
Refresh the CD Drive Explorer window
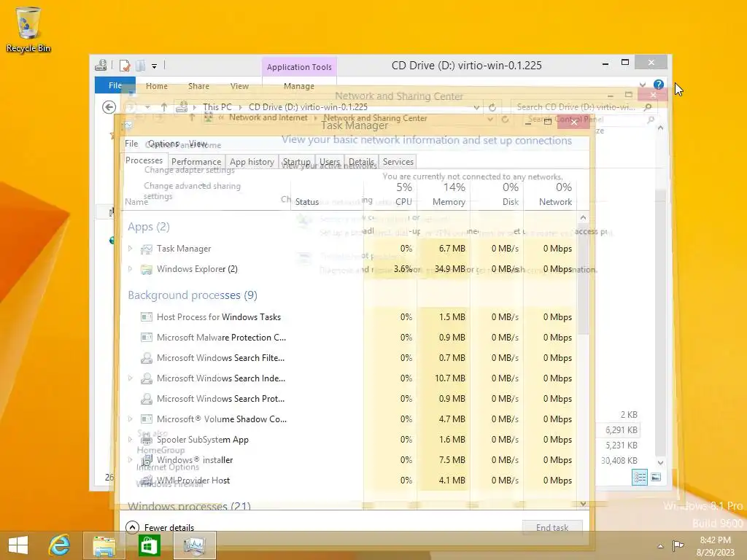coord(492,107)
